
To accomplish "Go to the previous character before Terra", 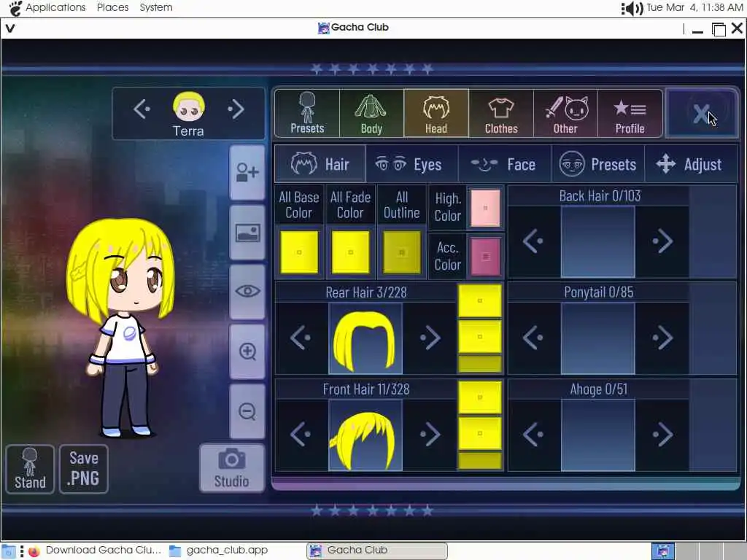I will coord(142,109).
